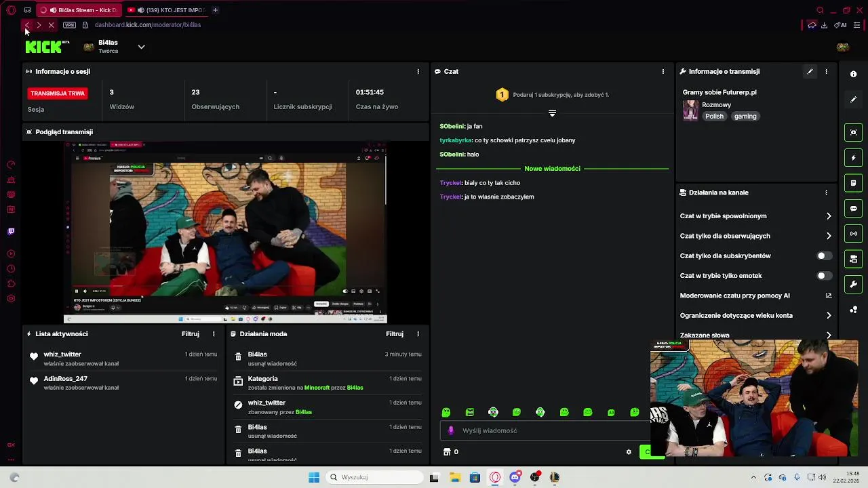The width and height of the screenshot is (868, 488).
Task: Toggle the broadcast signal widget in sidebar
Action: coord(854,234)
